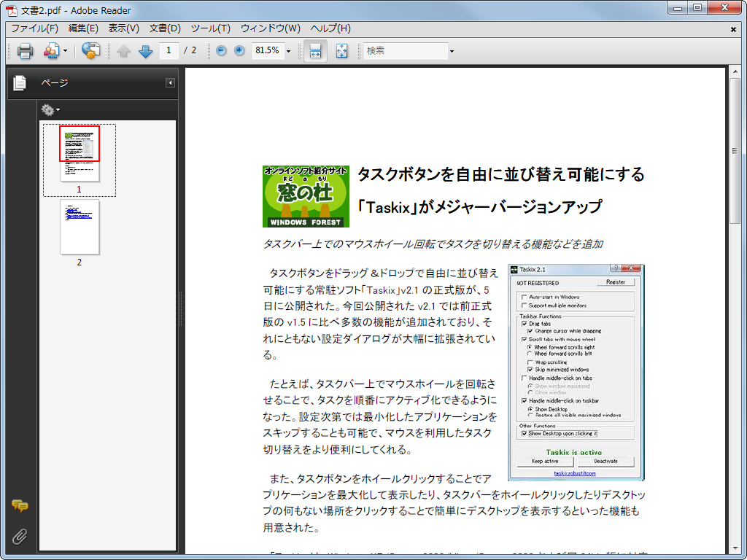Screen dimensions: 747x560
Task: Open the Attachments panel via the paperclip icon
Action: (x=19, y=537)
